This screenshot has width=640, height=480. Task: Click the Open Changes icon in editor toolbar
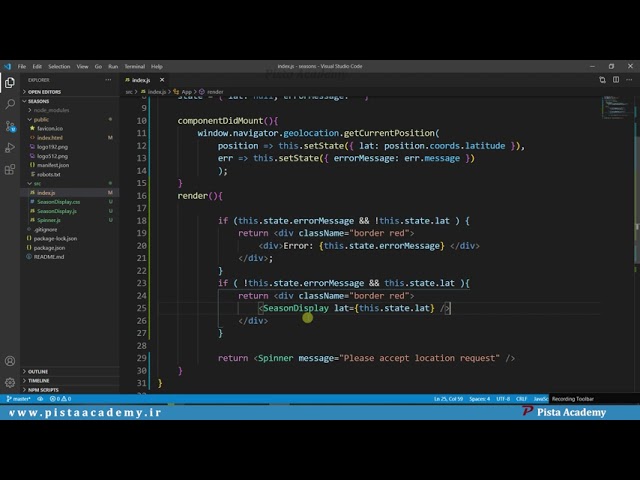pyautogui.click(x=602, y=80)
